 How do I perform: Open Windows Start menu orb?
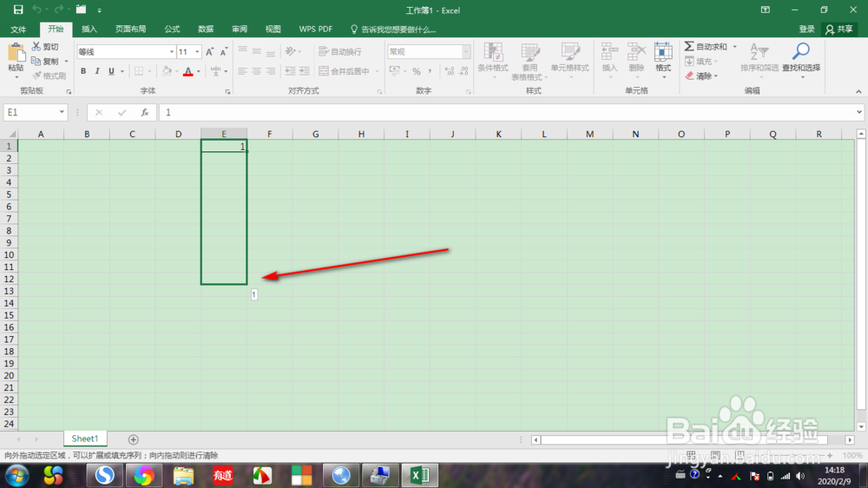click(16, 476)
